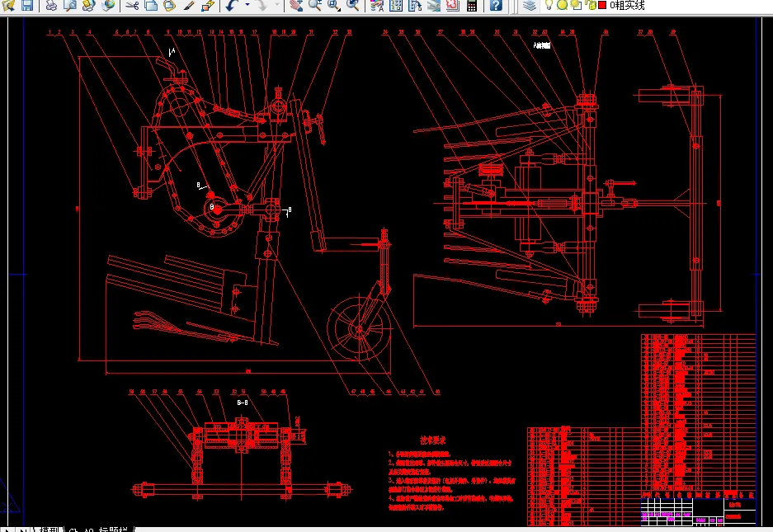
Task: Copy objects with the Copy icon
Action: coord(151,5)
